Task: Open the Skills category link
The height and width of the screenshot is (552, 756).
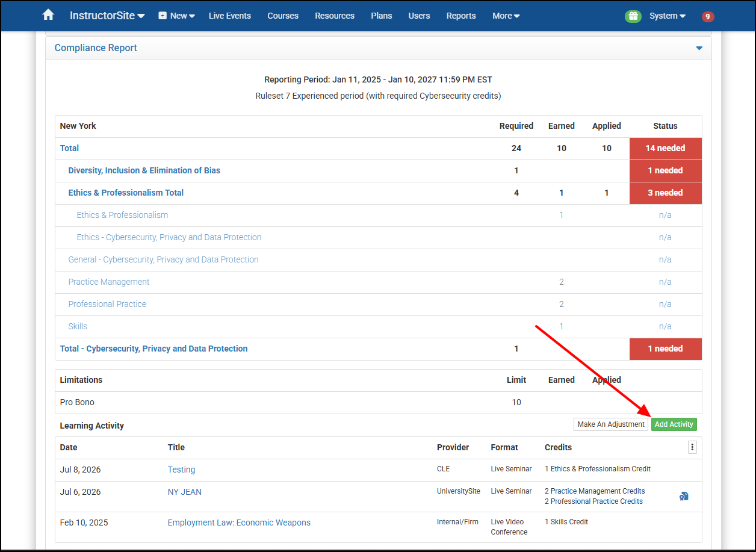Action: click(x=78, y=326)
